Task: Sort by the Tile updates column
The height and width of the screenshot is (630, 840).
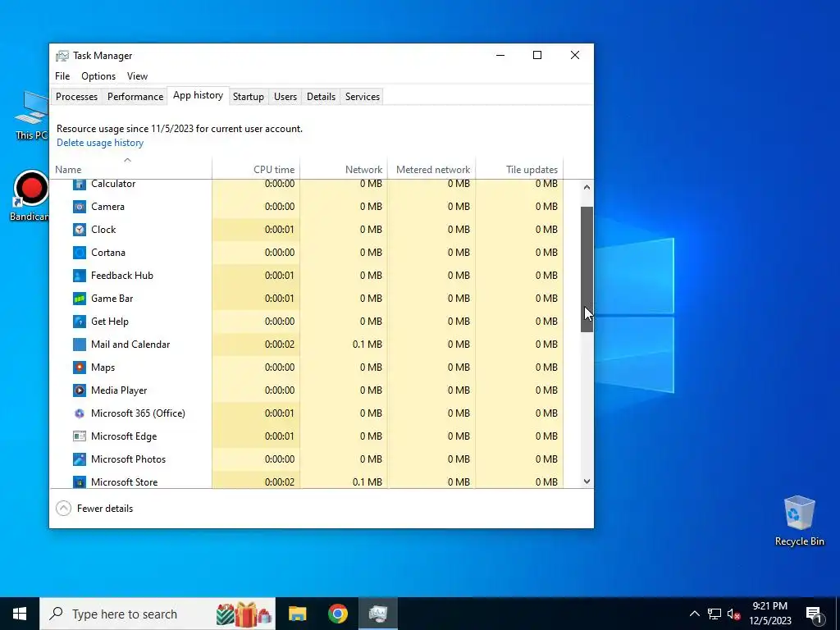Action: coord(519,169)
